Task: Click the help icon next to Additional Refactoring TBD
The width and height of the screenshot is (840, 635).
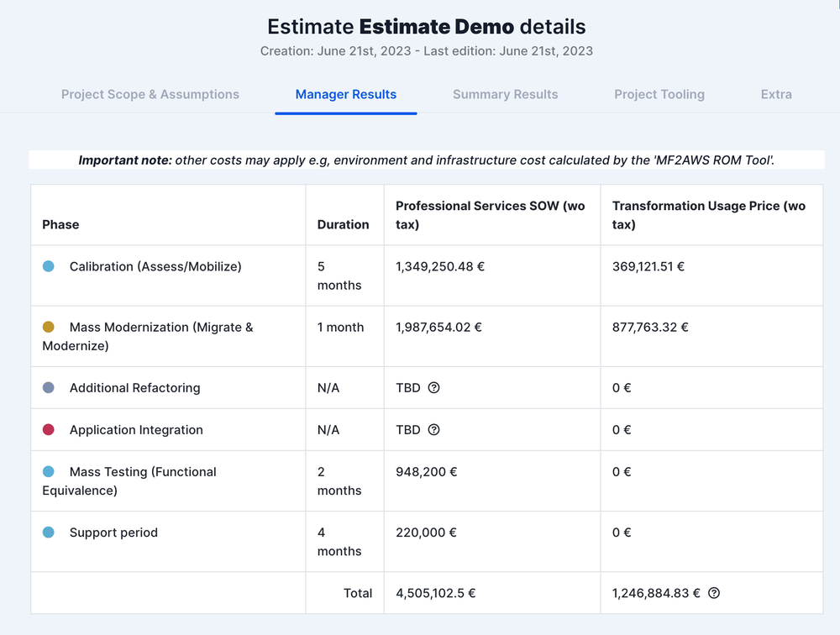Action: pyautogui.click(x=433, y=387)
